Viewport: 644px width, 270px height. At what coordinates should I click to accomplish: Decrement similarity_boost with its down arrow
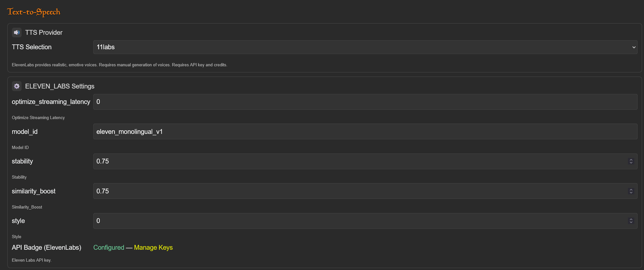click(631, 193)
